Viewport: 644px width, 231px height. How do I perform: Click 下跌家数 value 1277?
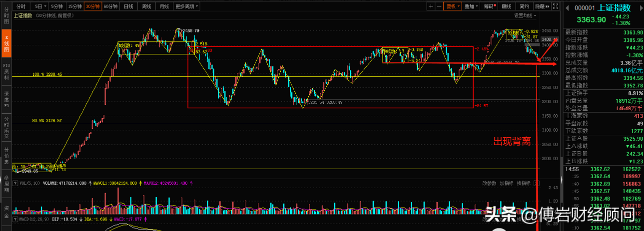(x=636, y=130)
